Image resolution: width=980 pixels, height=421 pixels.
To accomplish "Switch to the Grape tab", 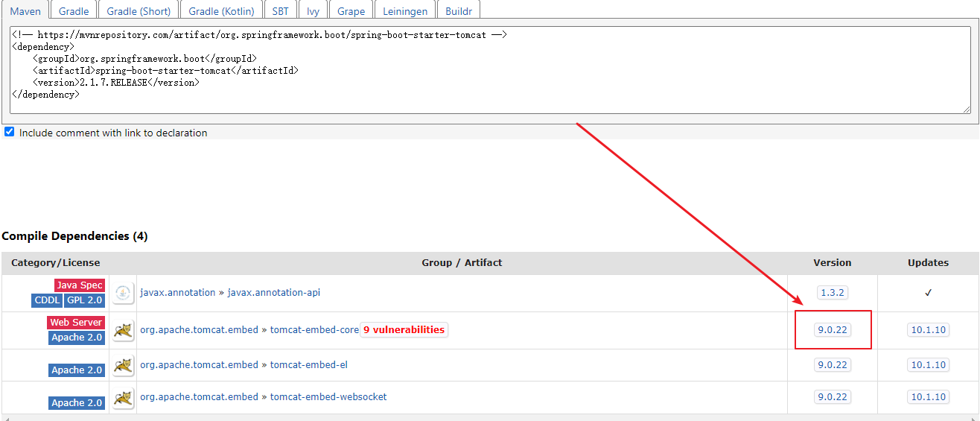I will [x=351, y=10].
